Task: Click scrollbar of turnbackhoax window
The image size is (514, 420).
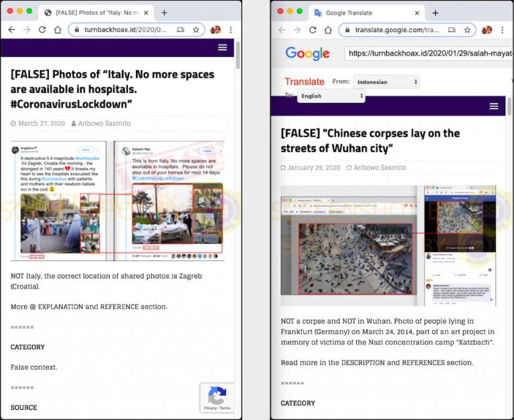Action: click(238, 55)
